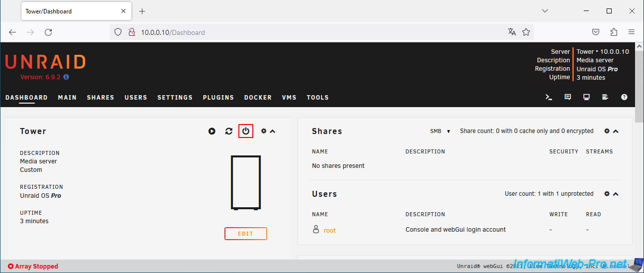Switch to the Docker tab
The width and height of the screenshot is (644, 273).
coord(258,98)
